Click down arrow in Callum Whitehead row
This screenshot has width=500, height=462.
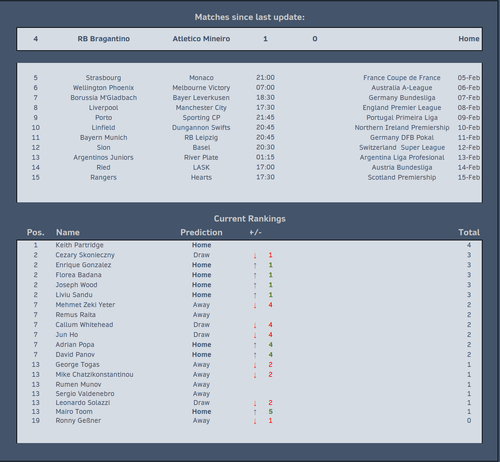tap(255, 325)
